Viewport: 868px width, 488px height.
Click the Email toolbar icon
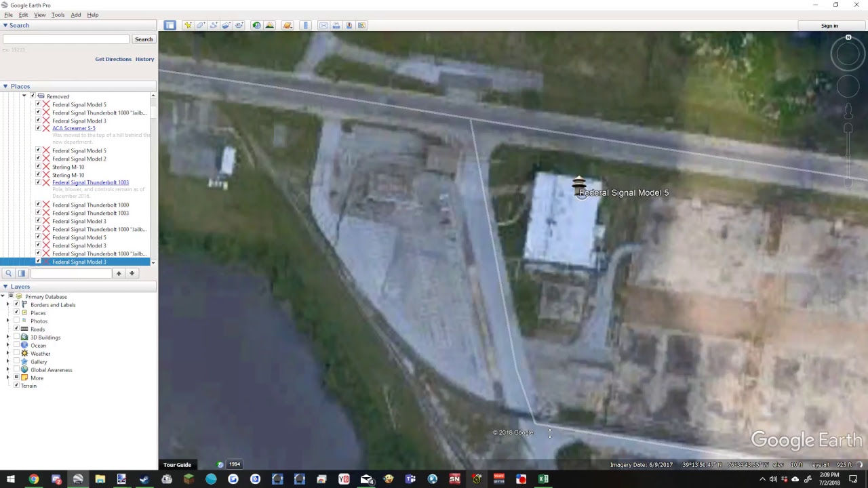323,26
